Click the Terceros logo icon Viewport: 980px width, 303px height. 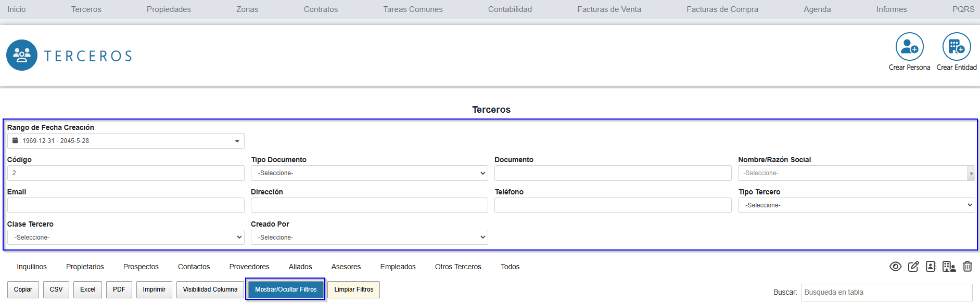click(22, 55)
